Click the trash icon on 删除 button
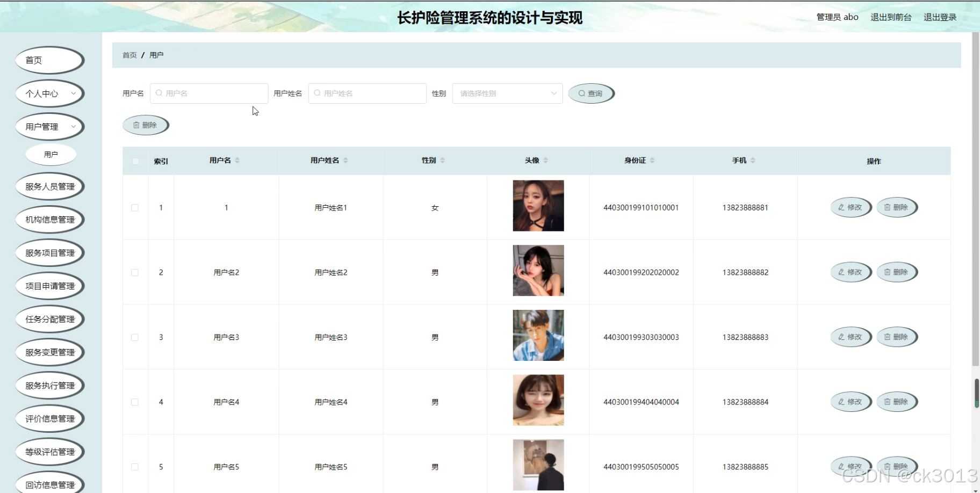The width and height of the screenshot is (980, 493). [x=138, y=125]
